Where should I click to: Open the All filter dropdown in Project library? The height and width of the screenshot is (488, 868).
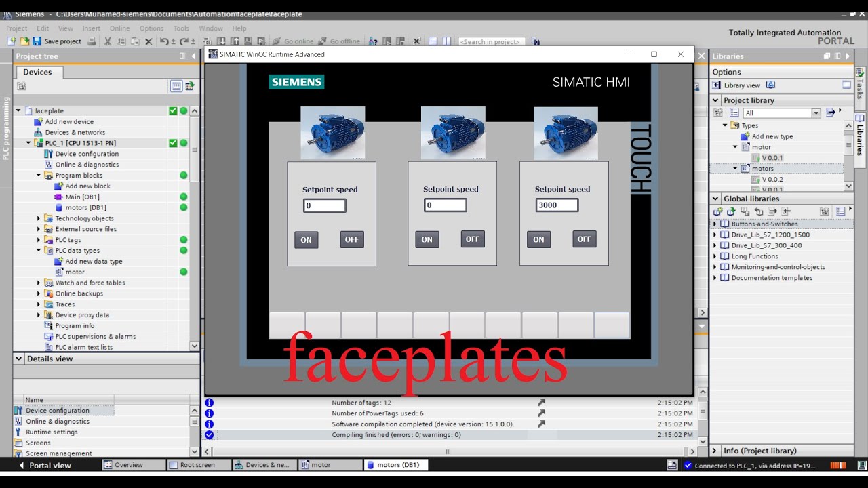click(x=816, y=113)
